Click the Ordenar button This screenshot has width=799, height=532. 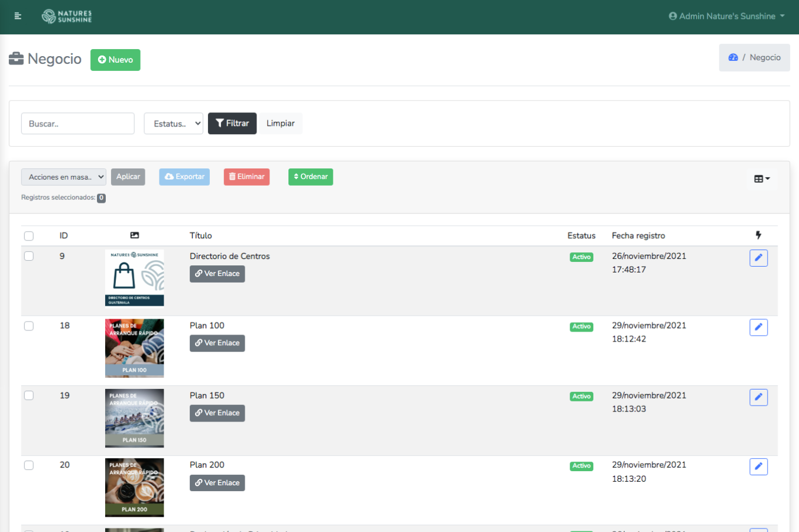click(x=310, y=177)
